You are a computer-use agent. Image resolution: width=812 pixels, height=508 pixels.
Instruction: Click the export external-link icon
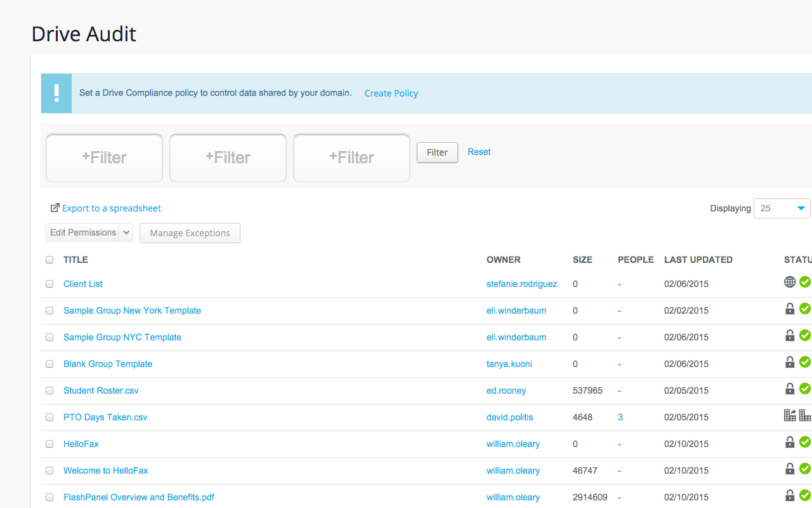pos(55,208)
